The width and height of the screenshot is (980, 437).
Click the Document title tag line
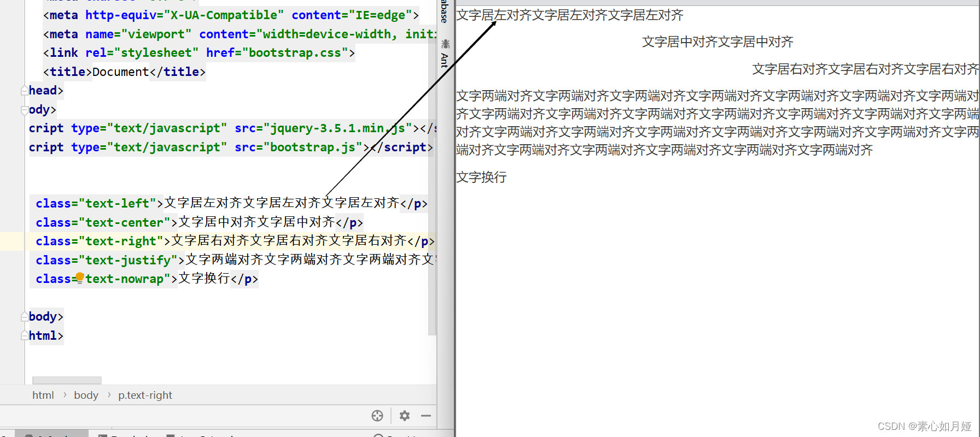[x=124, y=72]
